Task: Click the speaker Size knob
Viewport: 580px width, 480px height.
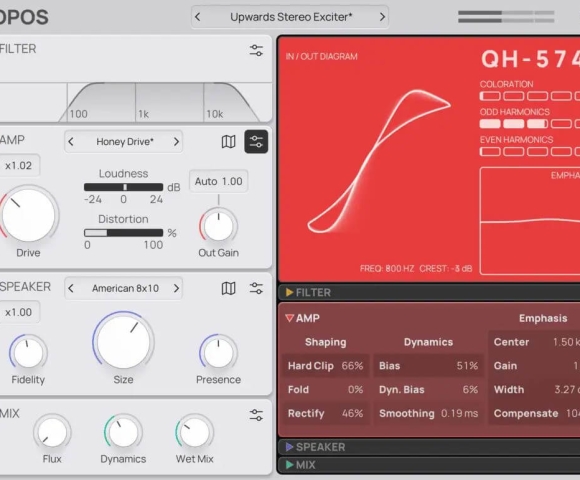Action: pyautogui.click(x=123, y=342)
